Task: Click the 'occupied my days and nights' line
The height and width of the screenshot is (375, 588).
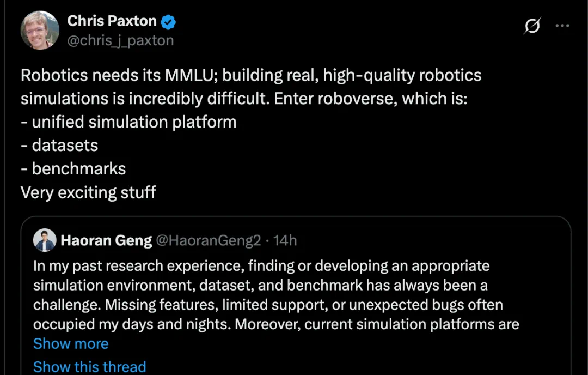Action: point(276,324)
